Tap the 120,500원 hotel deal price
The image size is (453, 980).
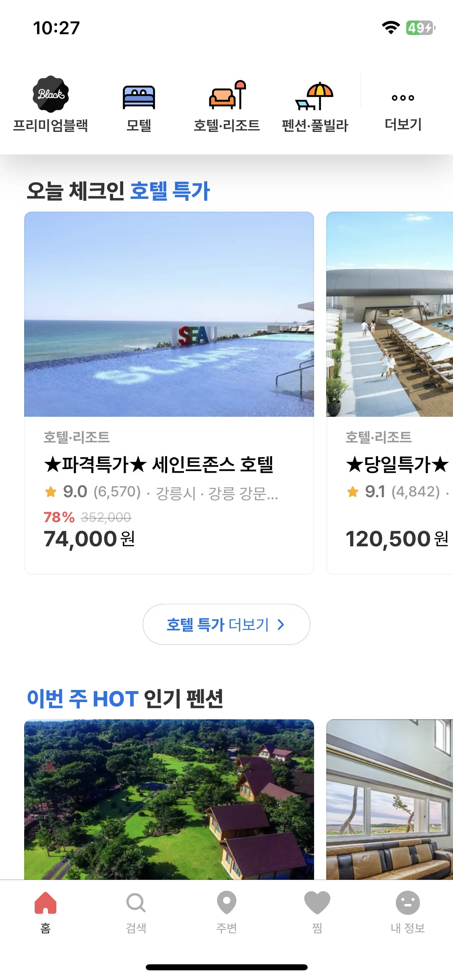pyautogui.click(x=397, y=539)
